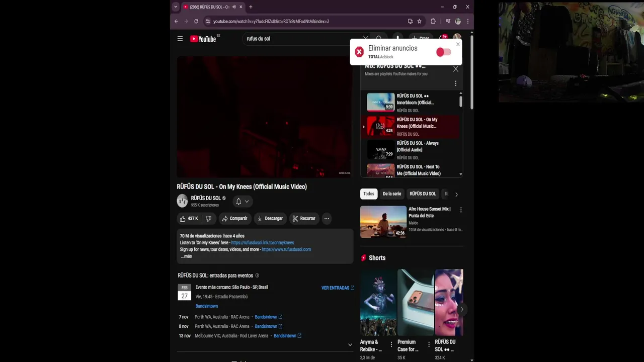644x362 pixels.
Task: Close the Mix playlist panel
Action: pos(456,69)
